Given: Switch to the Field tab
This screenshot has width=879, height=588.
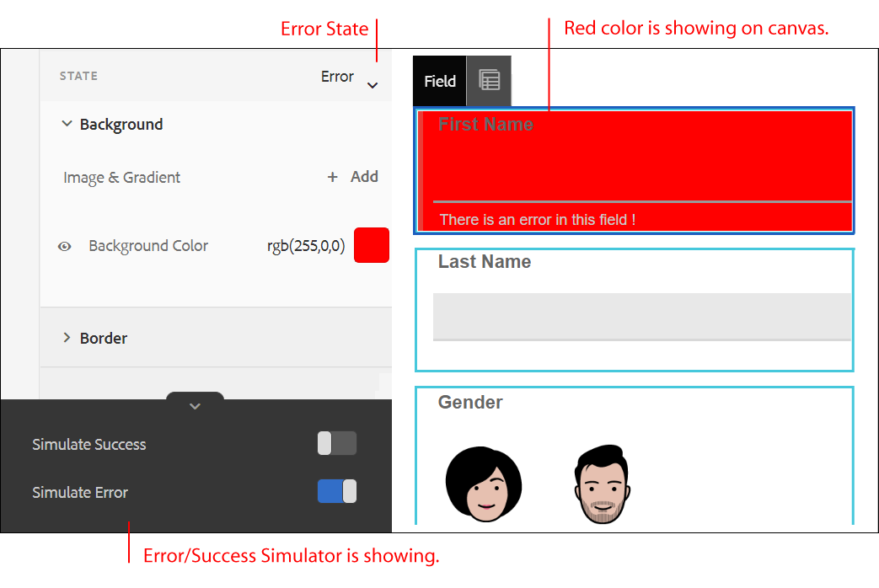Looking at the screenshot, I should tap(439, 81).
